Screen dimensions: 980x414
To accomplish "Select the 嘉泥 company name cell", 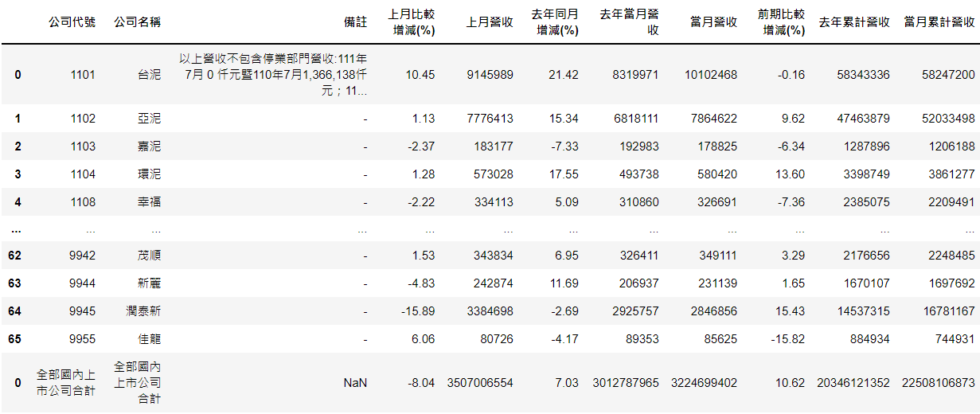I will pos(149,146).
